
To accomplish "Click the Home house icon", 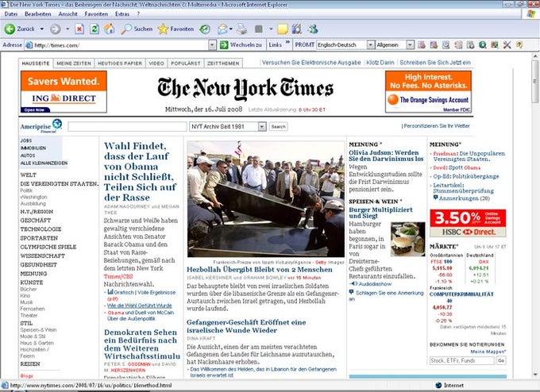I will [110, 29].
